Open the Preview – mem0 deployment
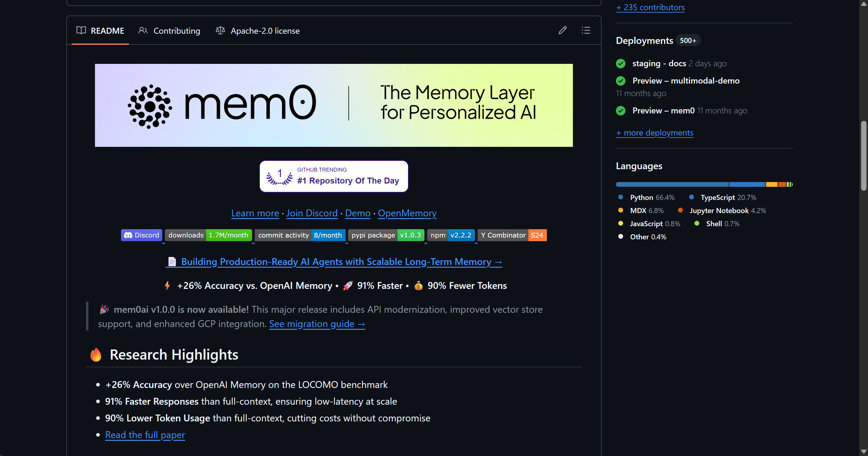 point(663,111)
